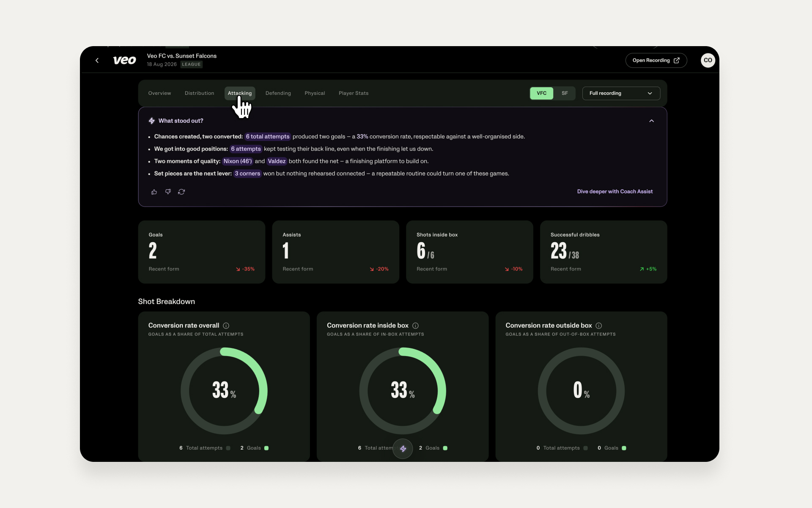Click the thumbs up feedback icon
Screen dimensions: 812x508
154,192
